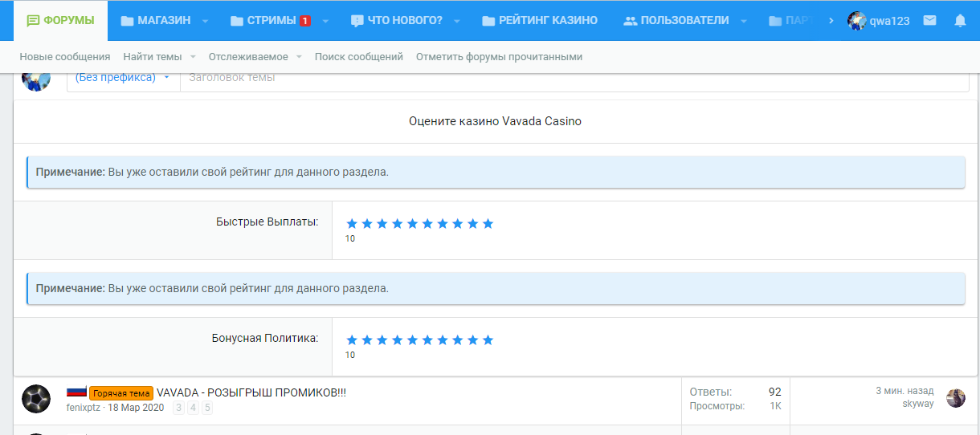Open the qwa123 account menu
Viewport: 980px width, 435px height.
click(x=879, y=21)
